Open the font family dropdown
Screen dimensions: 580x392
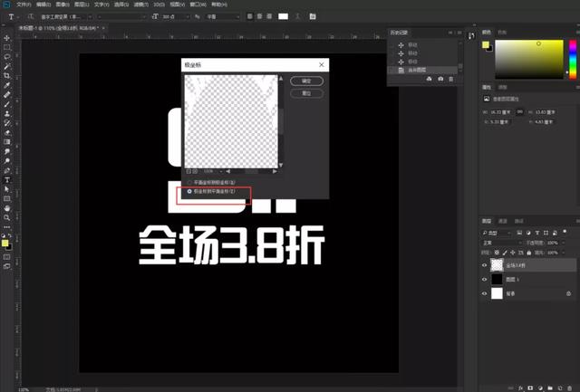coord(90,16)
